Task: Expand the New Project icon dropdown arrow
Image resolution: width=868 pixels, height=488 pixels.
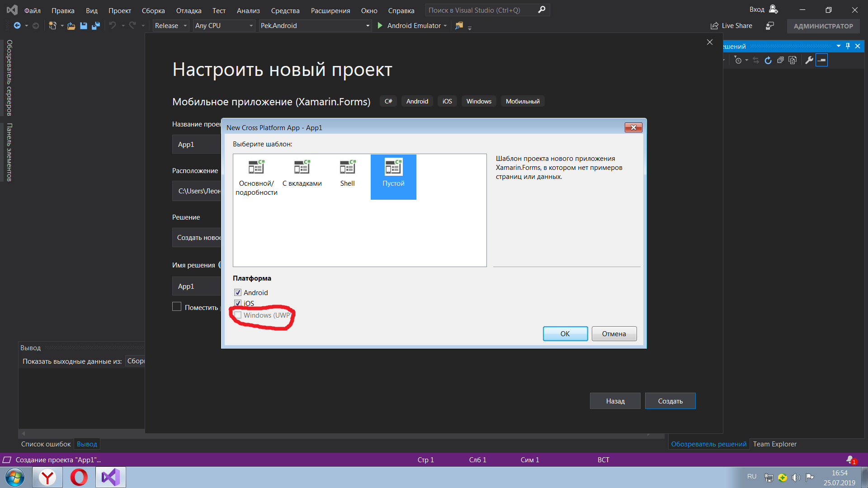Action: pos(62,26)
